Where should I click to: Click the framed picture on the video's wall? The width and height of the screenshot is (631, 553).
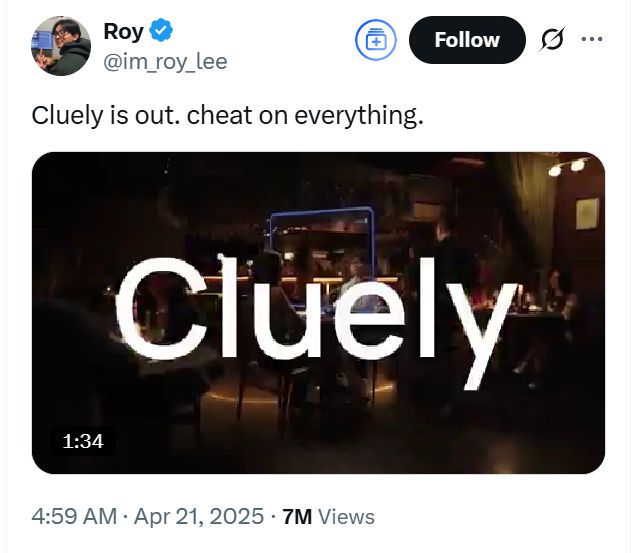tap(586, 213)
